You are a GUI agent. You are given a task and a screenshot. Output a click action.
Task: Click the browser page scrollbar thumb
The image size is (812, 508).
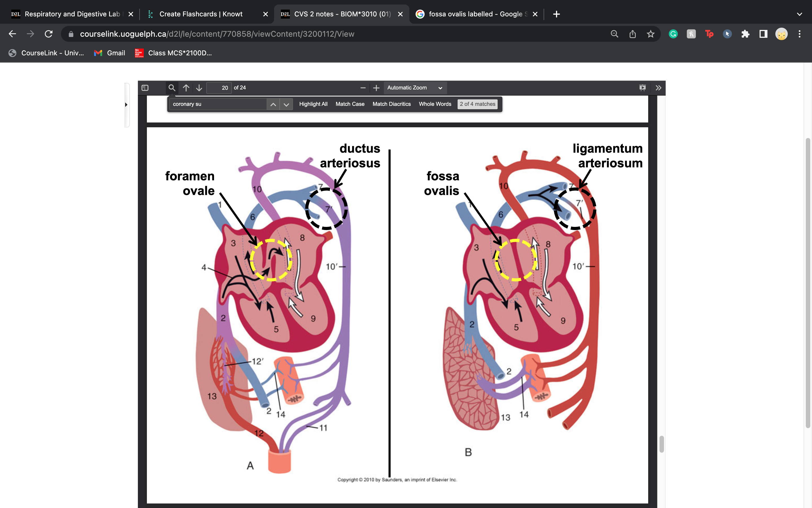[x=808, y=283]
